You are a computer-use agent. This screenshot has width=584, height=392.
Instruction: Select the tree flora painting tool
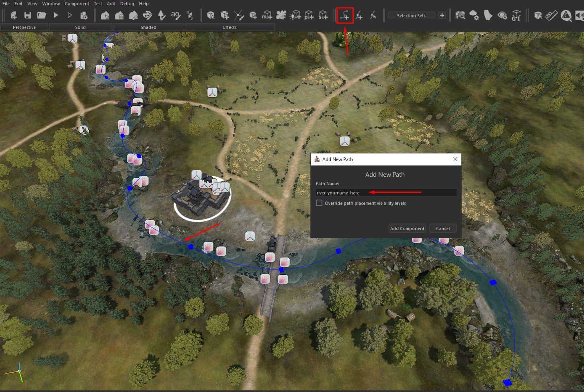(162, 15)
